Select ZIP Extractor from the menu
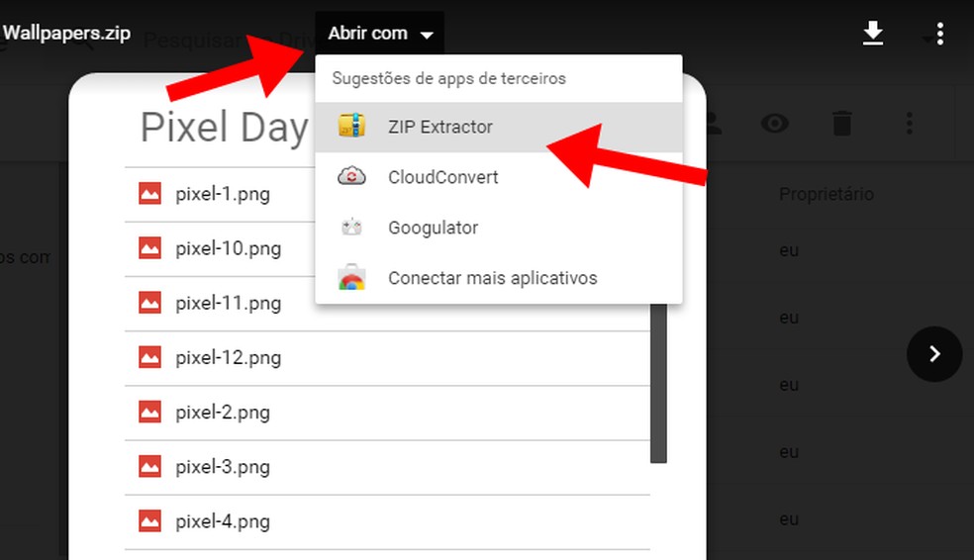This screenshot has height=560, width=974. (x=440, y=127)
